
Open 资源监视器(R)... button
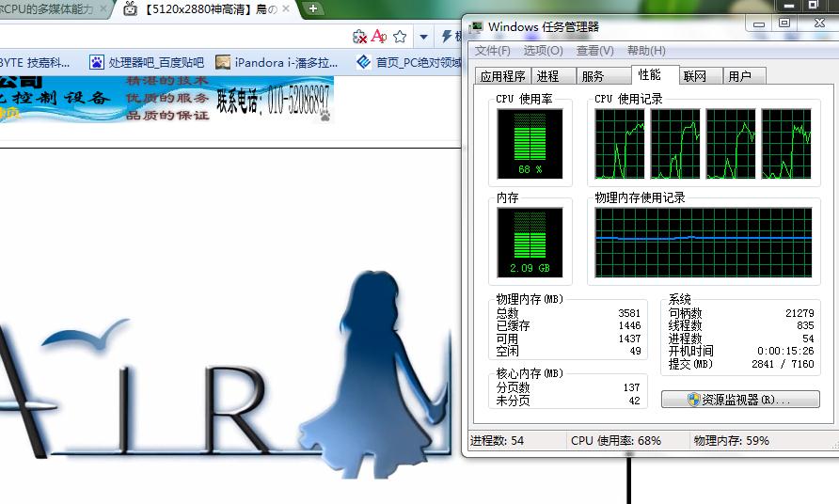click(740, 399)
